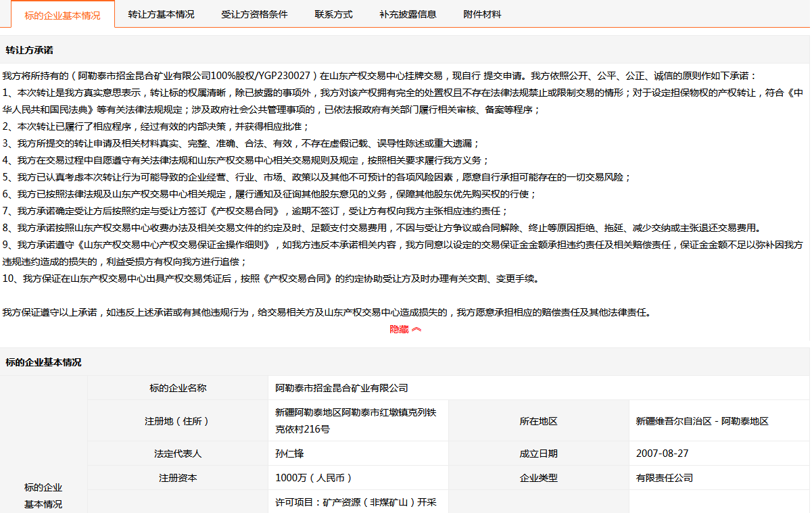
Task: Click the 成立日期 label cell
Action: [538, 454]
